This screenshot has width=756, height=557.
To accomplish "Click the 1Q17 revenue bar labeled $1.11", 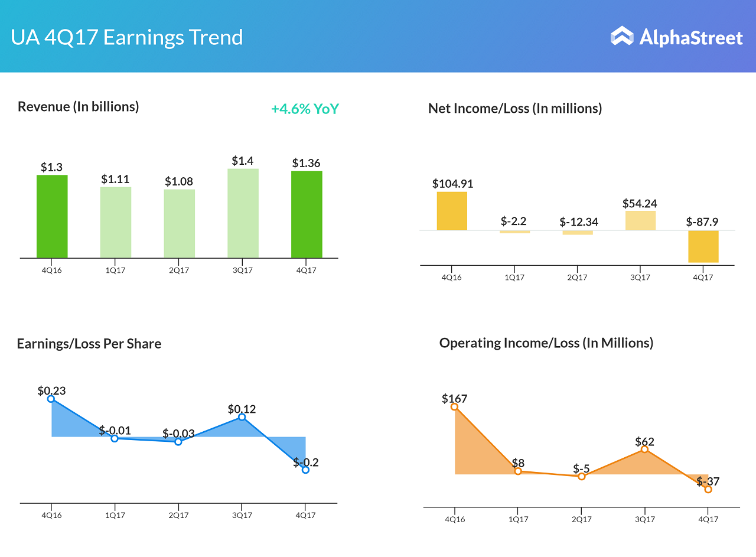I will 116,222.
